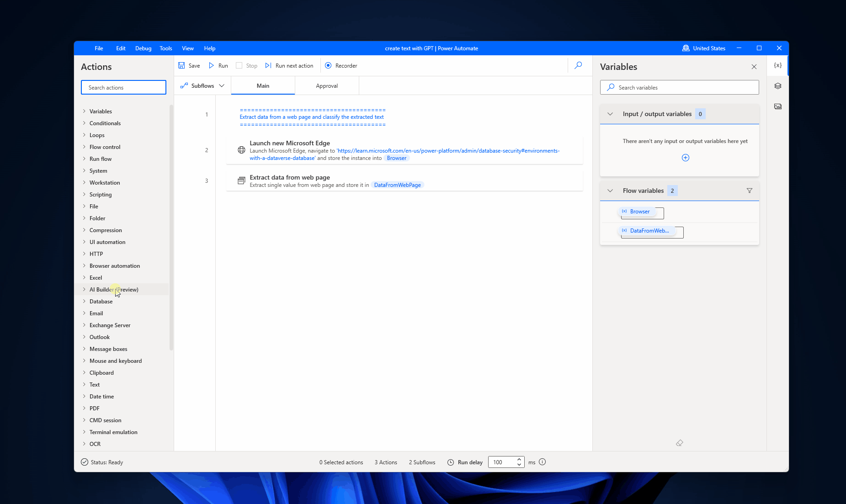Click the Run next action icon

268,65
